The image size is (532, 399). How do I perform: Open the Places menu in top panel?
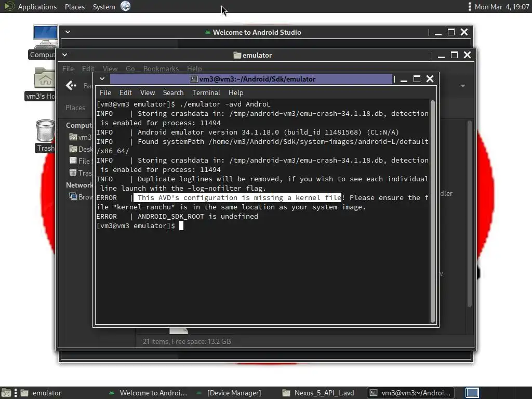tap(75, 7)
